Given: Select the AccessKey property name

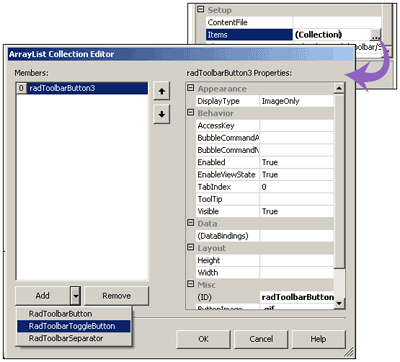Looking at the screenshot, I should (228, 126).
